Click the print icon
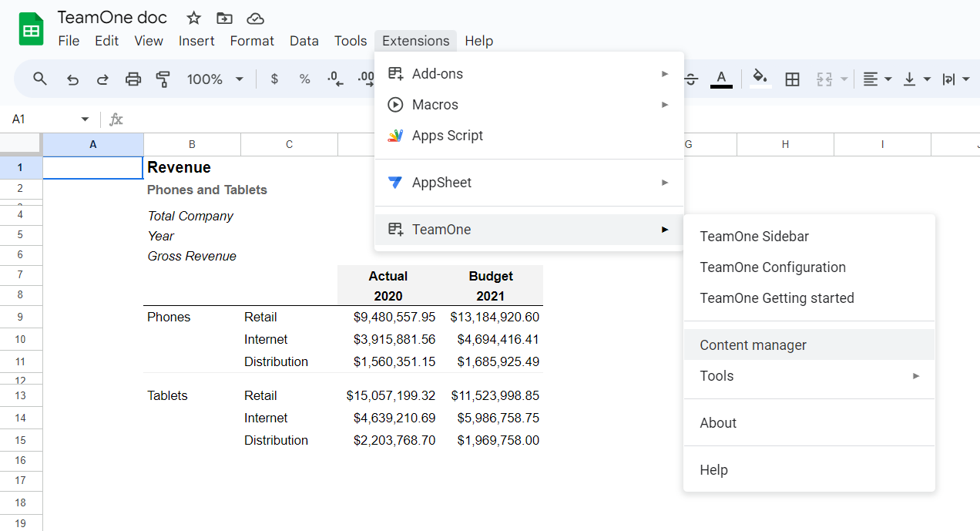980x531 pixels. [x=133, y=79]
